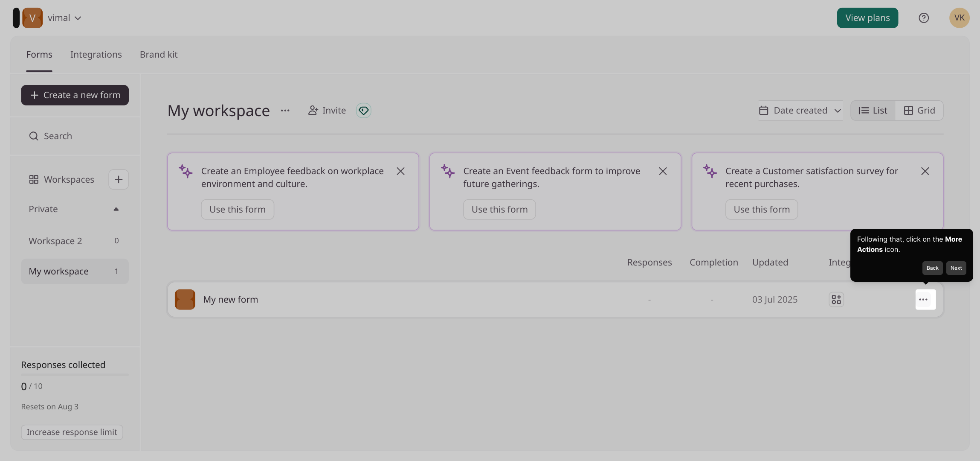
Task: Click Back in the tooltip
Action: [x=933, y=268]
